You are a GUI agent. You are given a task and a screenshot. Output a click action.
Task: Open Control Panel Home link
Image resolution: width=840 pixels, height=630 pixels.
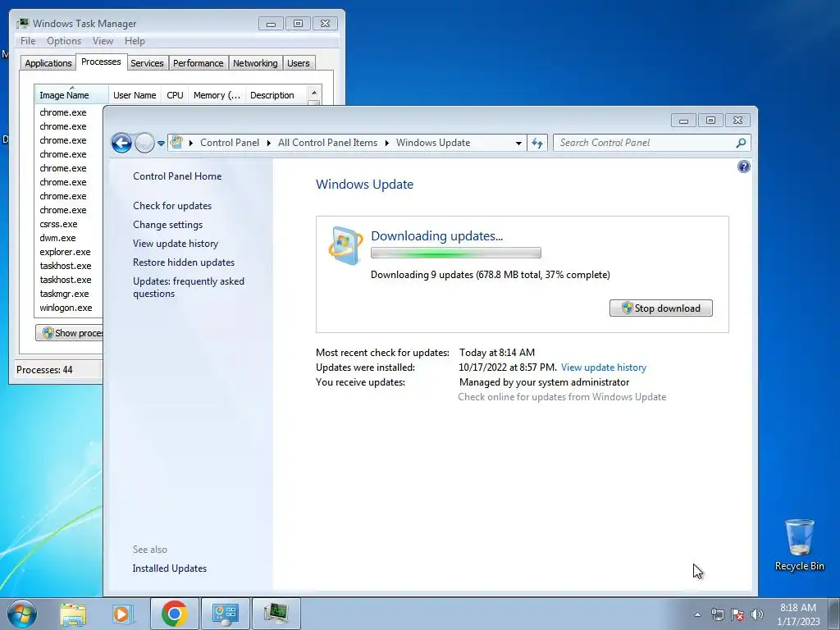click(177, 176)
